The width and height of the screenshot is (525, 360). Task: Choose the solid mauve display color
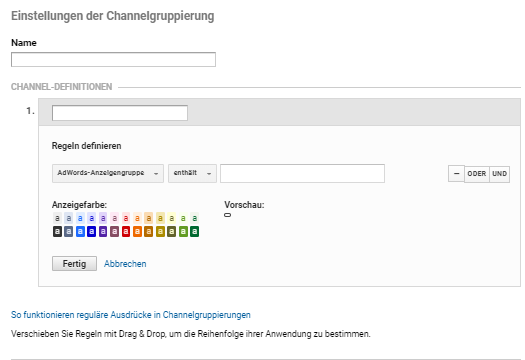(115, 231)
